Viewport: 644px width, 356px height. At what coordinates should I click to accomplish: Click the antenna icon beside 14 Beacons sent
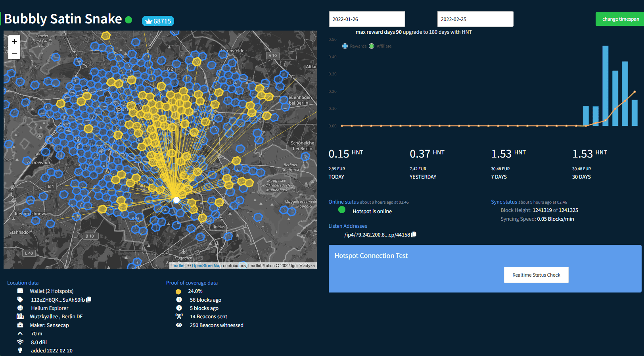point(179,316)
